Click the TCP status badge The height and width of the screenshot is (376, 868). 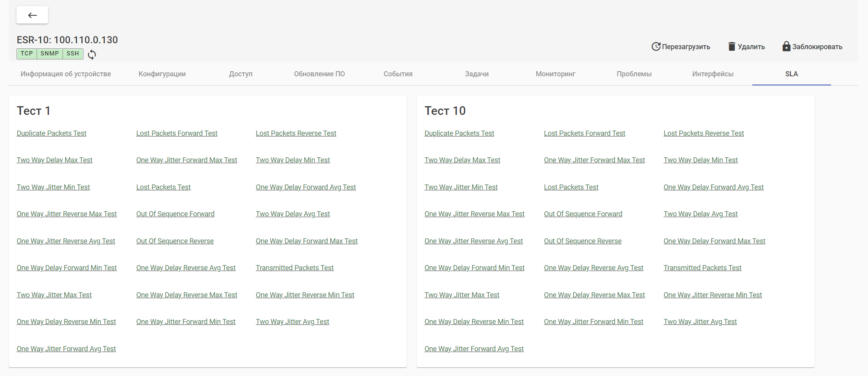pos(27,53)
